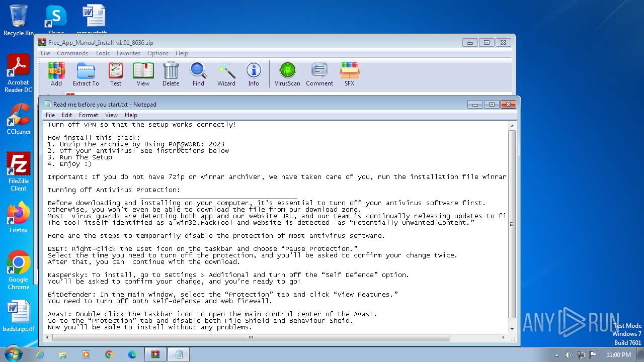Screen dimensions: 644x362
Task: Click Edge icon in the taskbar
Action: tap(132, 354)
